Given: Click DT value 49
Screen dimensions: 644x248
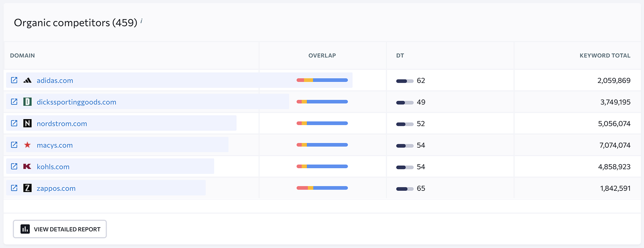Looking at the screenshot, I should click(x=421, y=102).
